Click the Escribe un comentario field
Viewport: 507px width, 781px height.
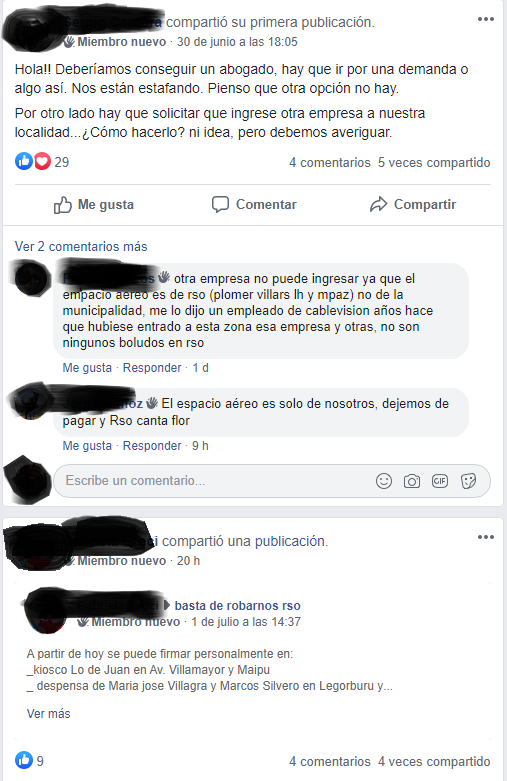(x=214, y=481)
